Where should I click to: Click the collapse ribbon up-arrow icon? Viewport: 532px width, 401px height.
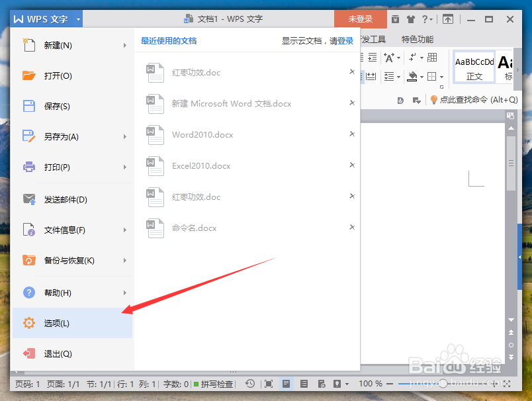(448, 19)
